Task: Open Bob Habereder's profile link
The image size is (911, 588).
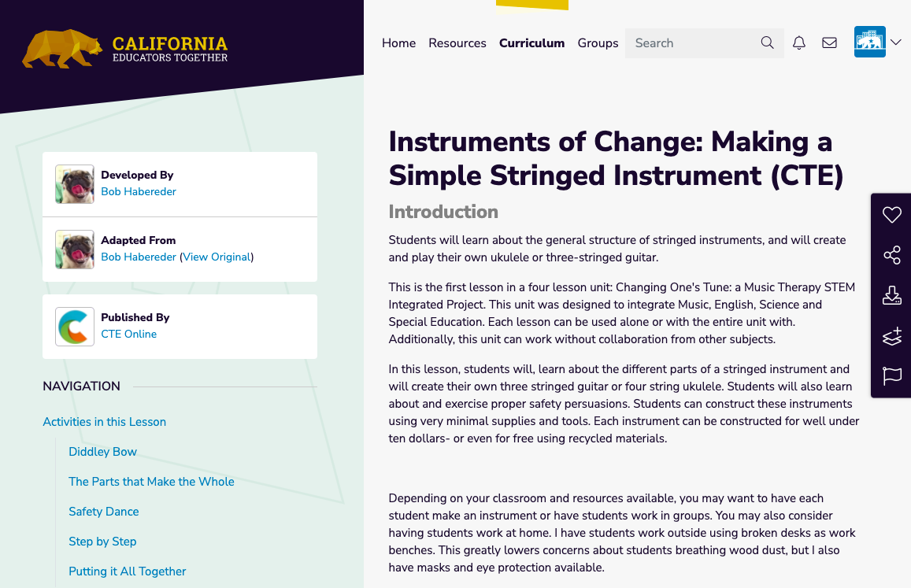Action: tap(138, 191)
